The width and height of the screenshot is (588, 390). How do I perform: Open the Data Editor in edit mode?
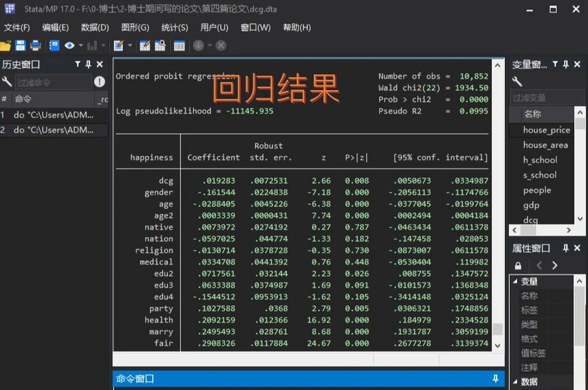145,45
